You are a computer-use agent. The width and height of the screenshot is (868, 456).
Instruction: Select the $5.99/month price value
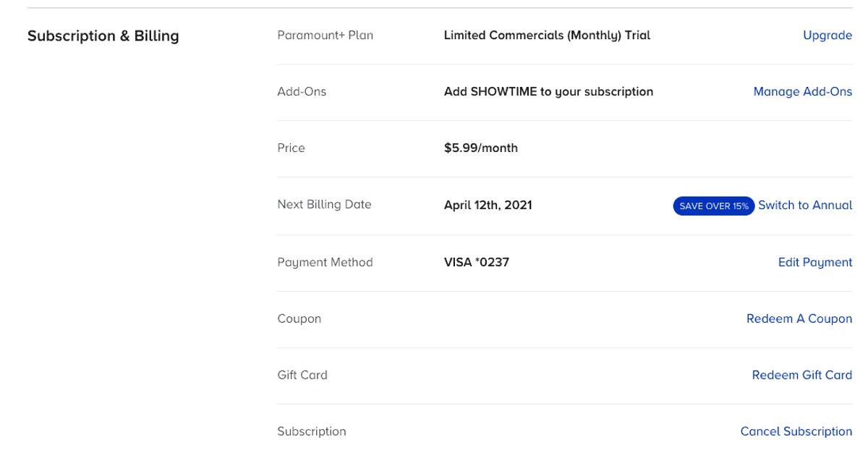click(x=481, y=148)
